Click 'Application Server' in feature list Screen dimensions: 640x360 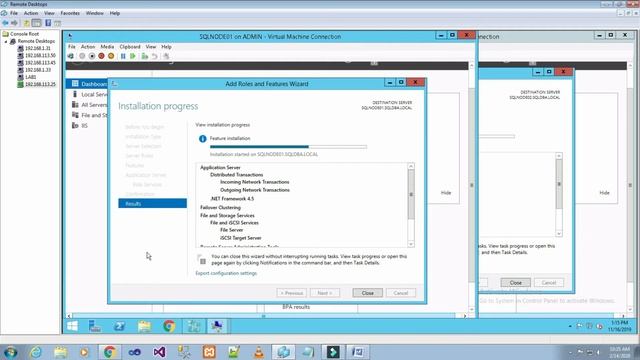click(x=220, y=167)
